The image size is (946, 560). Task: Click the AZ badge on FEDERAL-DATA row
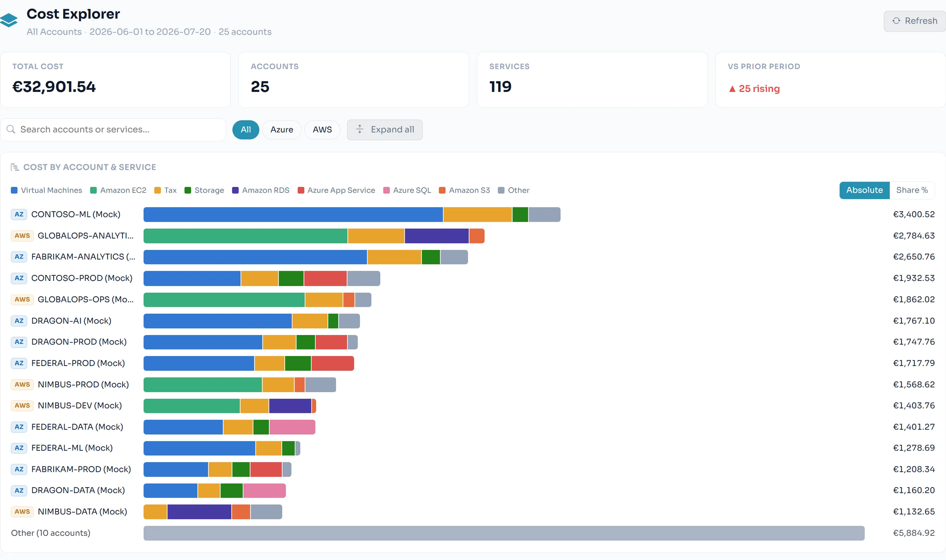(19, 427)
